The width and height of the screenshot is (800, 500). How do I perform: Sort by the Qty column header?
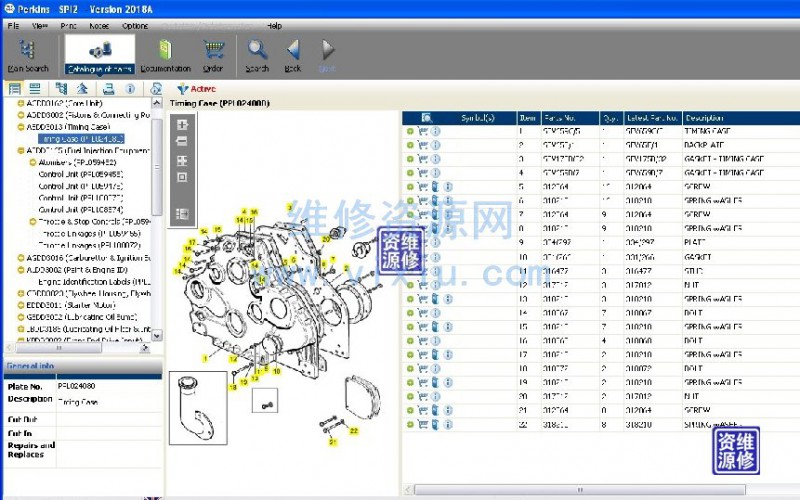tap(611, 118)
